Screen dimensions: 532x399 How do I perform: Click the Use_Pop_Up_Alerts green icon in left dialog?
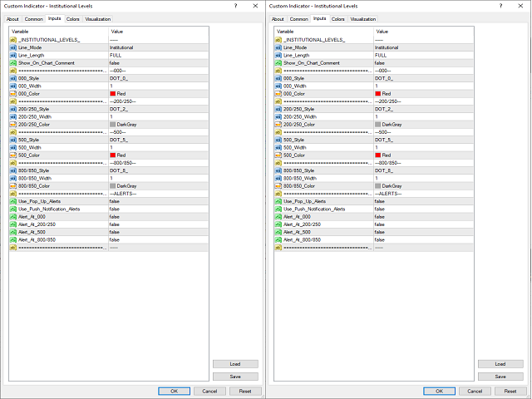coord(13,201)
